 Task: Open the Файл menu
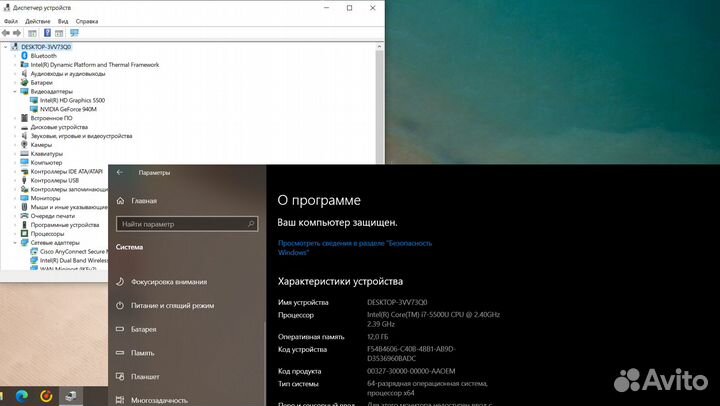pos(11,21)
